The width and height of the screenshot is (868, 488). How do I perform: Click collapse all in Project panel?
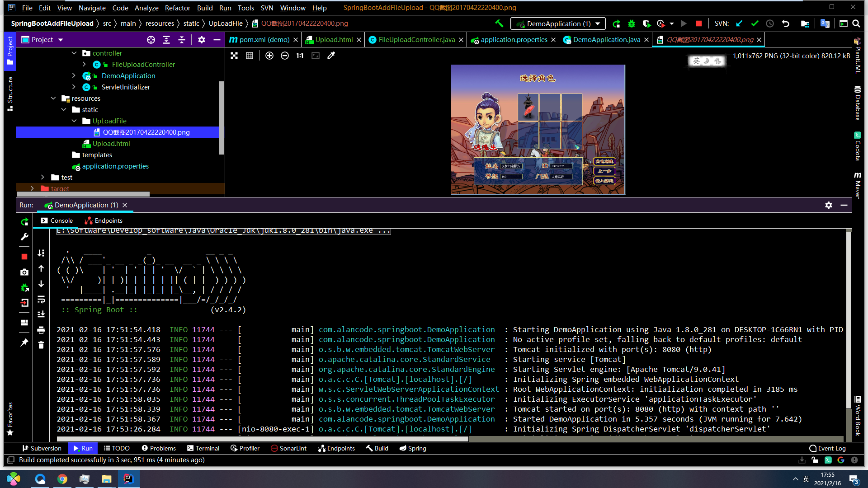click(x=182, y=40)
